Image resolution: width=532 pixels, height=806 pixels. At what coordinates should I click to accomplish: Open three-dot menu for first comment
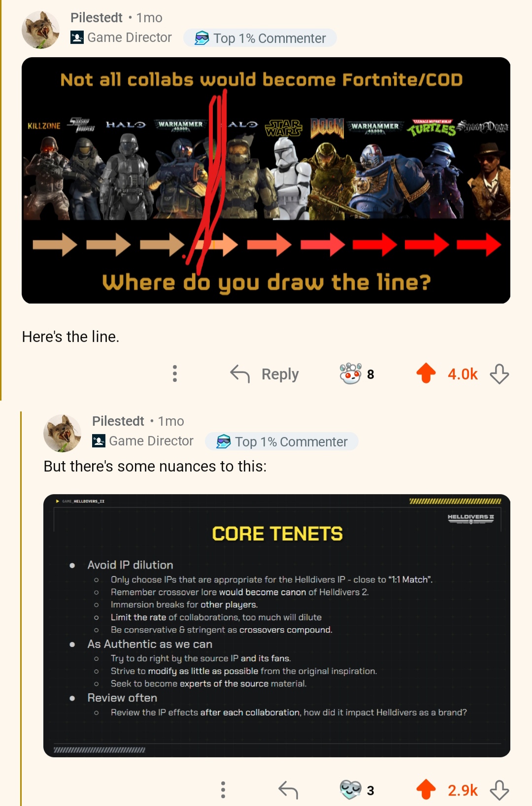[x=174, y=374]
